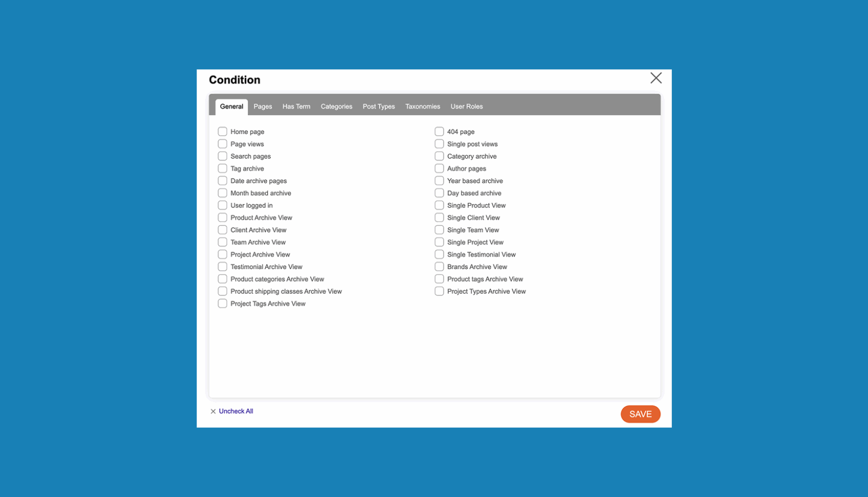868x497 pixels.
Task: Switch to the Pages tab
Action: coord(262,106)
